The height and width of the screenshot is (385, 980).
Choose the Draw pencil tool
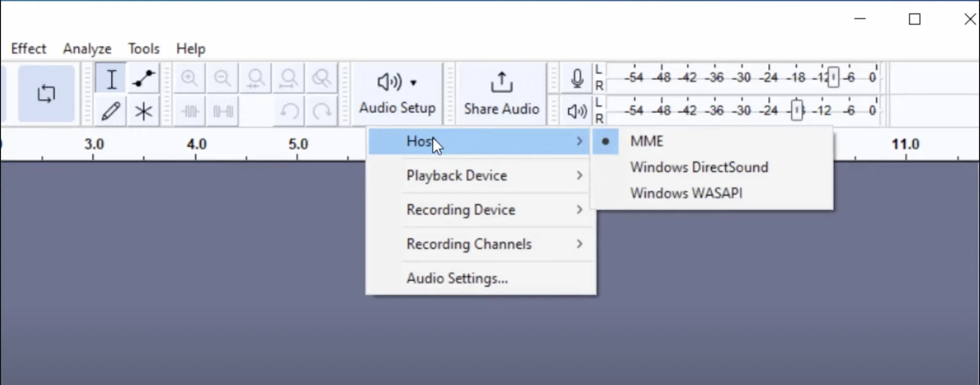tap(111, 111)
